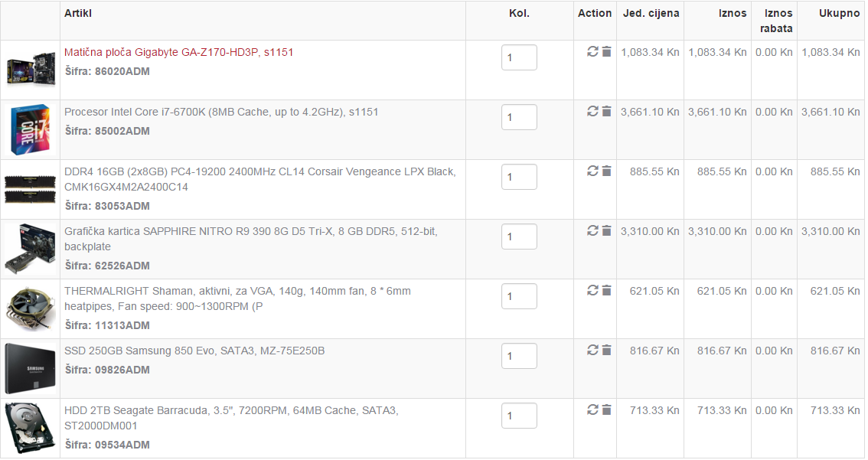Trash the THERMALRIGHT Shaman cooler row

(606, 290)
